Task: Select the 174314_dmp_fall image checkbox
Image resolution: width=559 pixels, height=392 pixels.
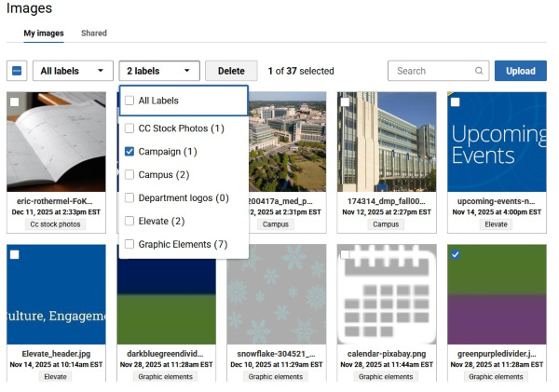Action: tap(345, 101)
